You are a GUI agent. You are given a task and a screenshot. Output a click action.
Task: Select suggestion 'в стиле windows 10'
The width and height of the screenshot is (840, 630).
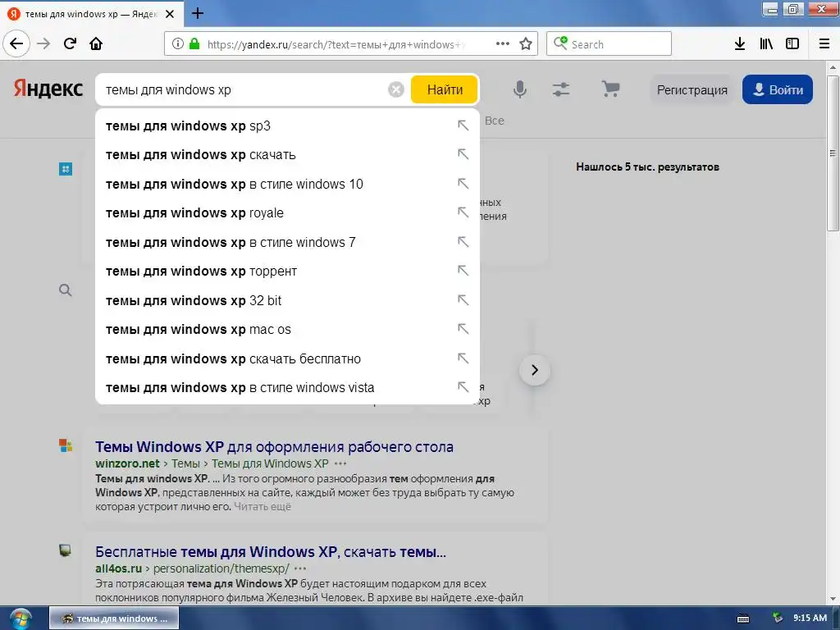click(x=287, y=184)
